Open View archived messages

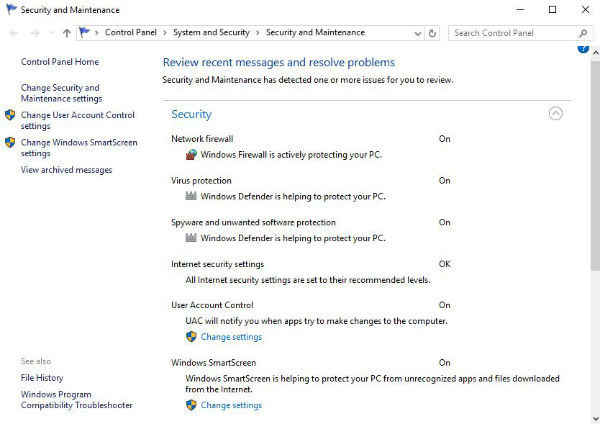pyautogui.click(x=66, y=170)
